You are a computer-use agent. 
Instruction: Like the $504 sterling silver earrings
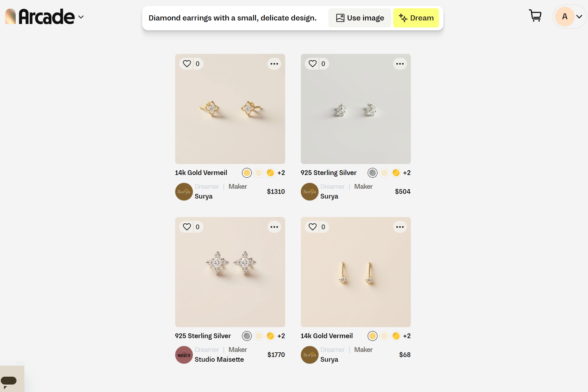tap(313, 64)
